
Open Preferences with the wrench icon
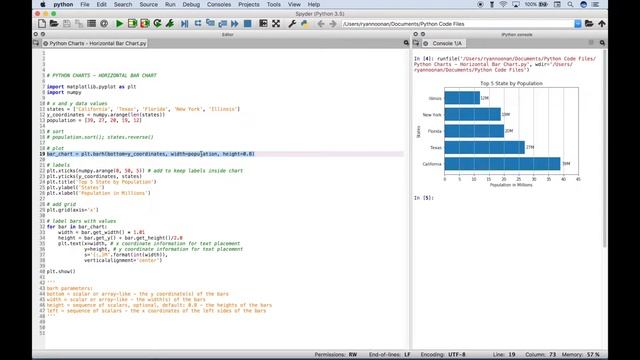pos(292,24)
